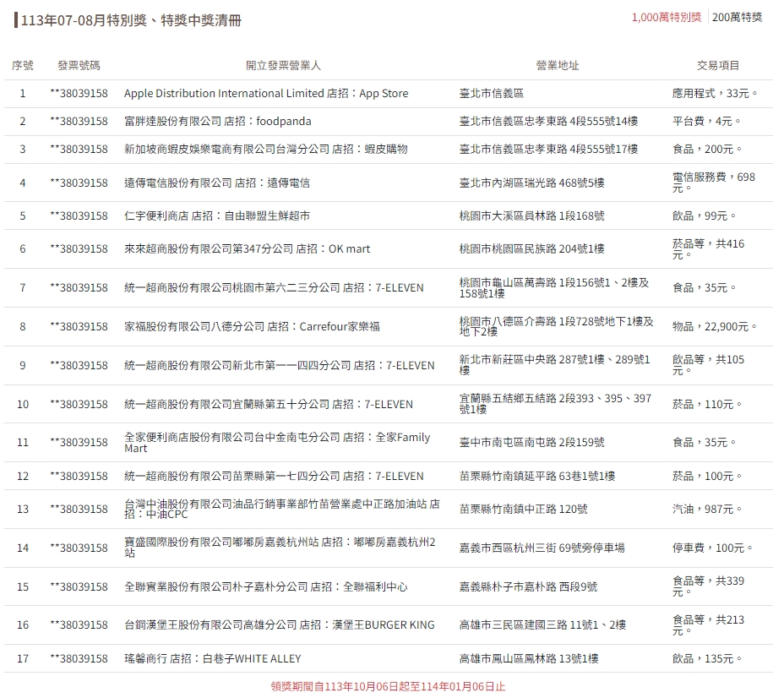Click the address 忠孝東路4段555號17樓
The image size is (784, 698).
[x=548, y=150]
